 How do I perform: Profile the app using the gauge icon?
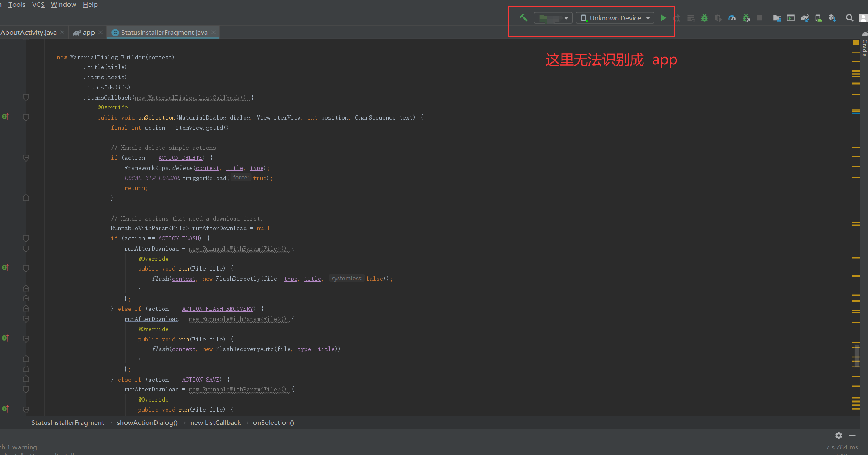pyautogui.click(x=732, y=18)
